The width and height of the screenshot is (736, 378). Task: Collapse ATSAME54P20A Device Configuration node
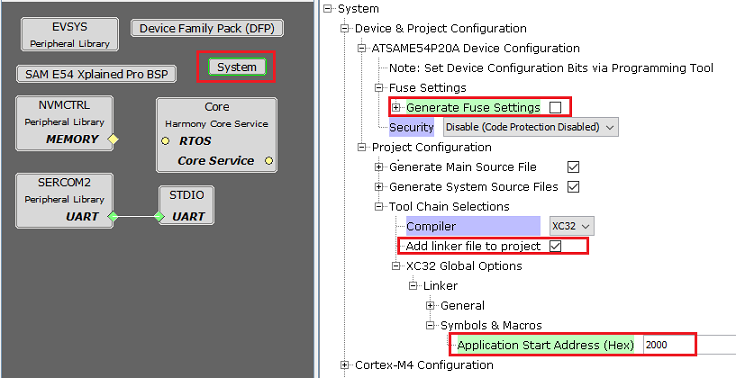point(361,48)
